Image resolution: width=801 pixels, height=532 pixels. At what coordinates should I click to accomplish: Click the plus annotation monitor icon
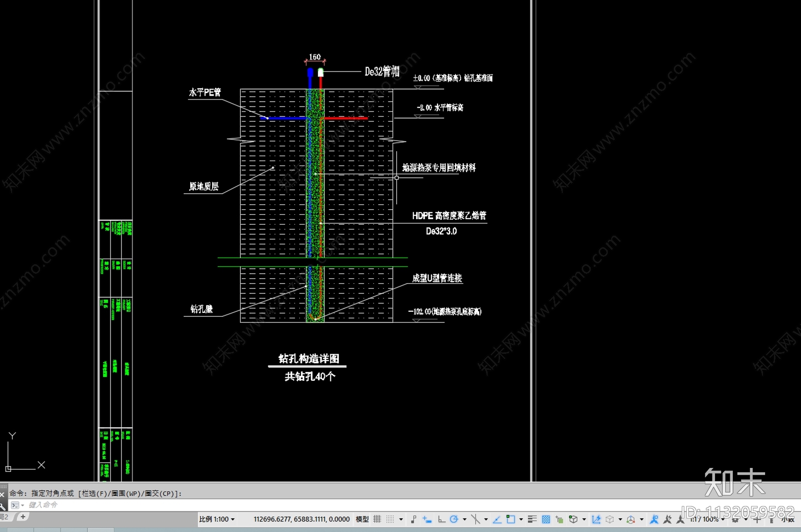click(x=757, y=519)
